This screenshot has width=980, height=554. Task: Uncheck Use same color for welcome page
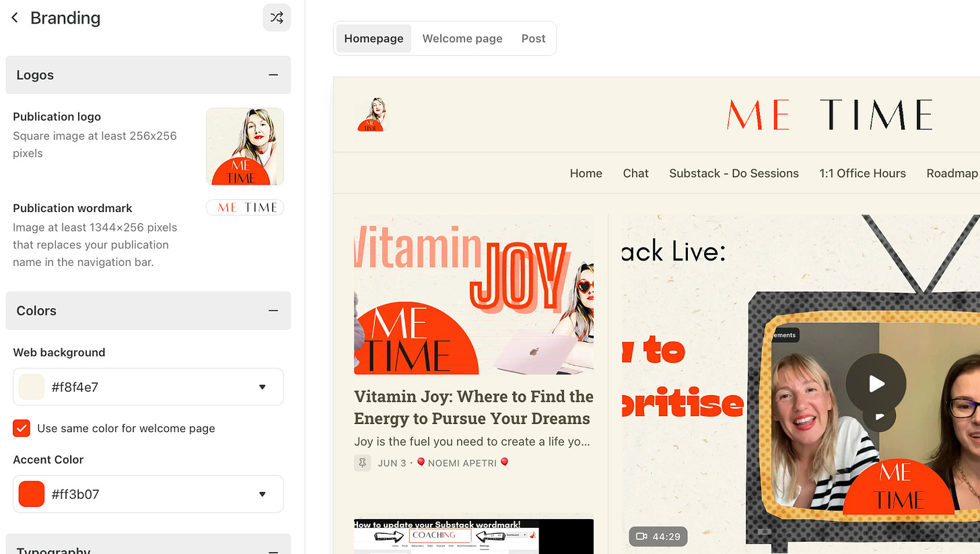pos(22,428)
